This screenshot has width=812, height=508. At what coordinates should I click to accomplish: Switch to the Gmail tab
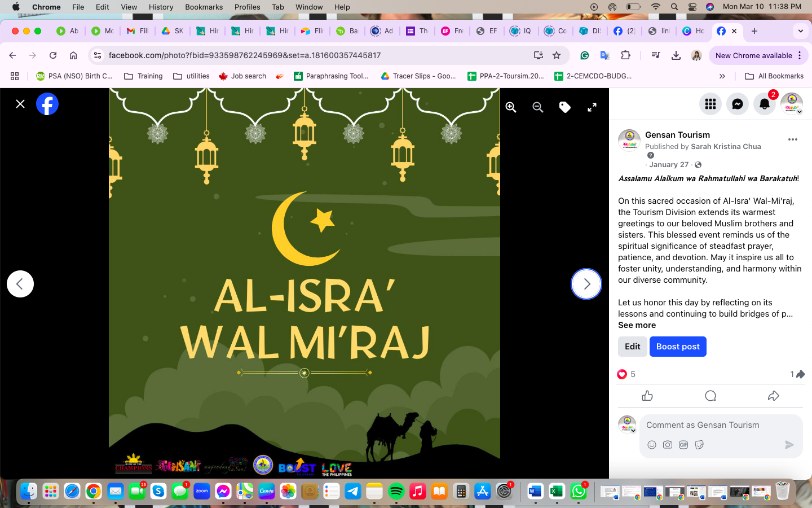pos(138,31)
